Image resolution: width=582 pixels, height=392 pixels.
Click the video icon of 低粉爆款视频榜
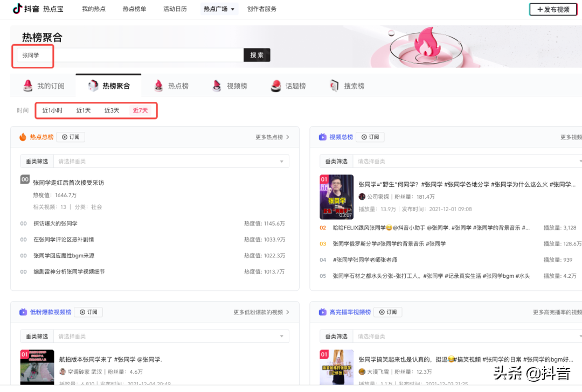[23, 312]
